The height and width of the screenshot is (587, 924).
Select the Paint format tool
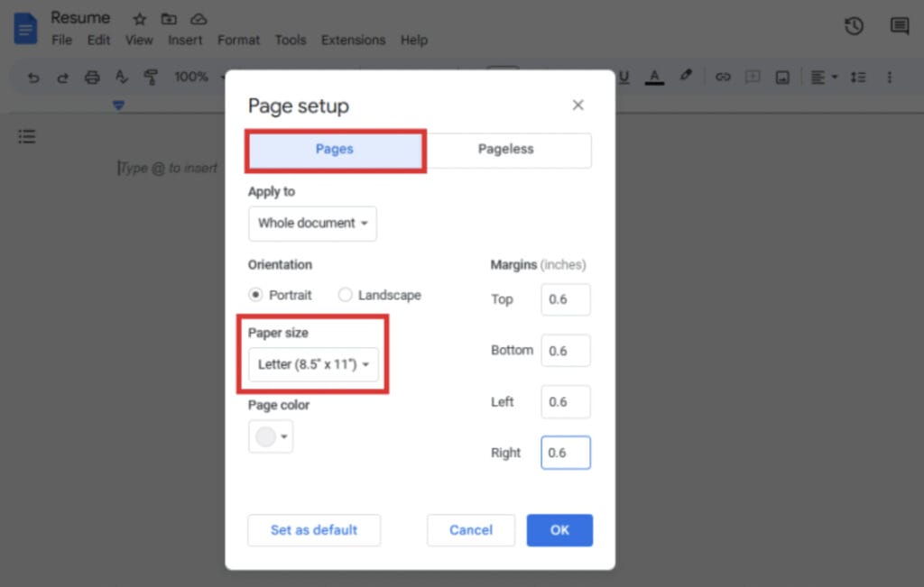click(x=152, y=77)
